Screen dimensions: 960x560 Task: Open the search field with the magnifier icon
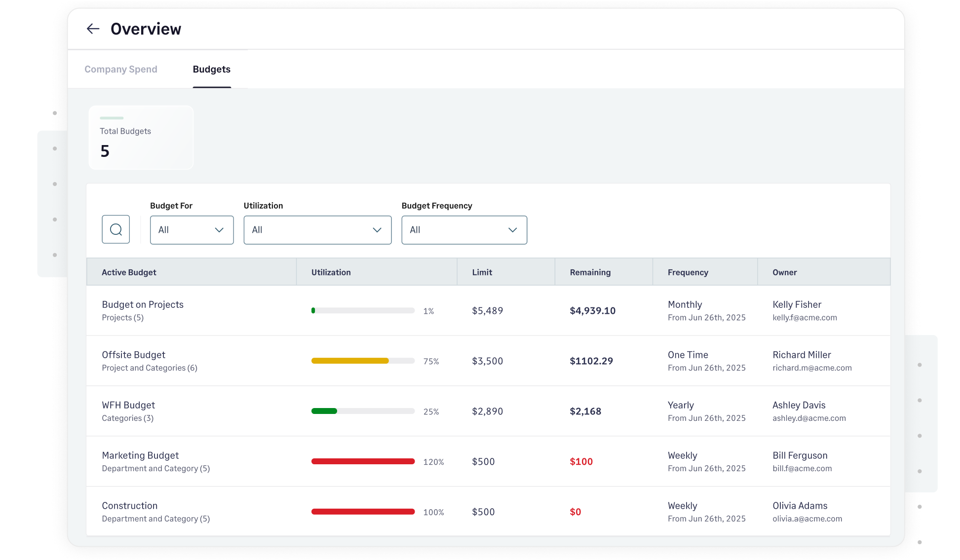(x=115, y=229)
